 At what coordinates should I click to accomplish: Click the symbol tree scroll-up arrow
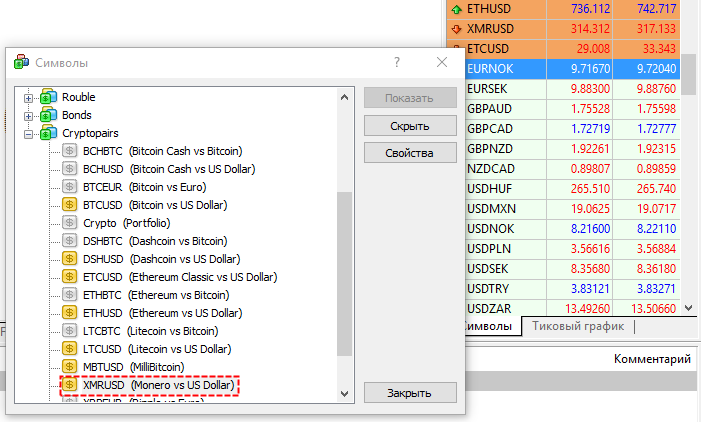pos(344,97)
